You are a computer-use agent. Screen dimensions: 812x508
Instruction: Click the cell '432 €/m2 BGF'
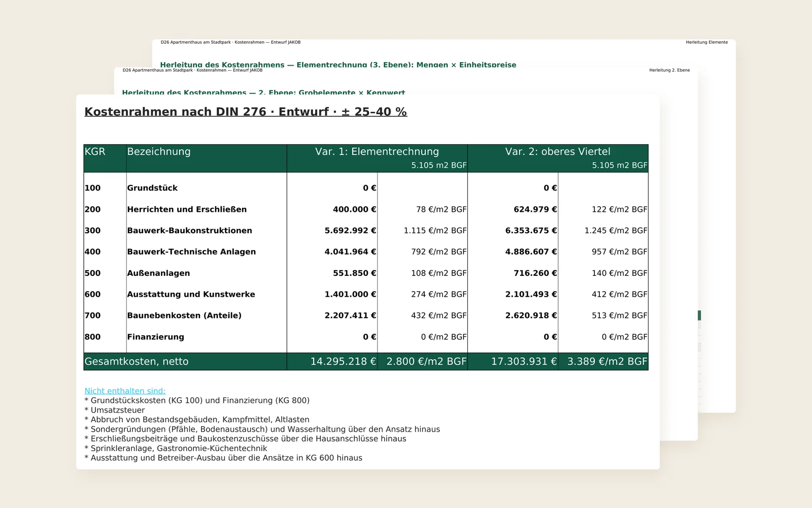point(438,315)
